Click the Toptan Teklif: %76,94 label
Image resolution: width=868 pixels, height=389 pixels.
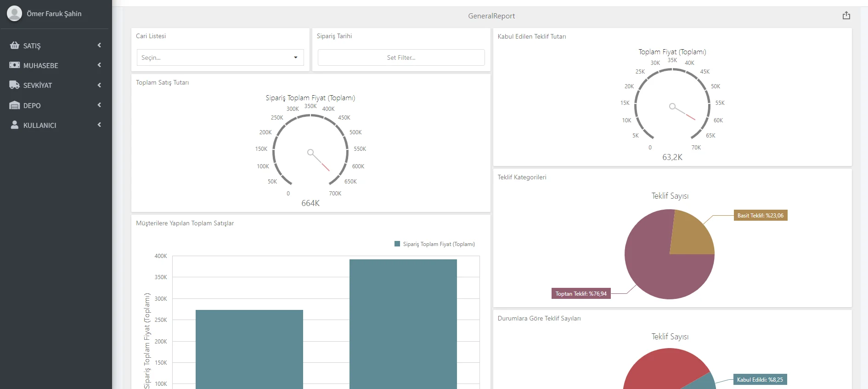tap(581, 294)
